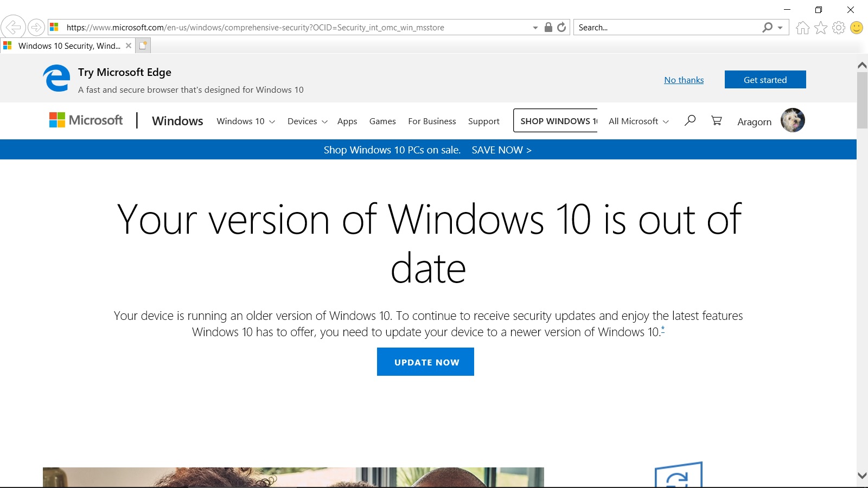Open the For Business menu item
This screenshot has width=868, height=488.
click(432, 121)
